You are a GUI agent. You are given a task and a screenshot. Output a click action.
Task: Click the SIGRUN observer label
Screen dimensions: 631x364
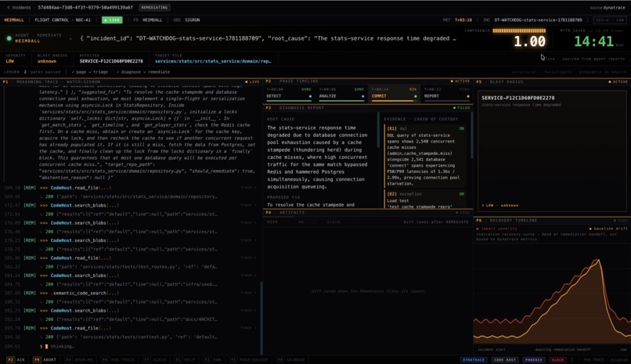tap(193, 20)
